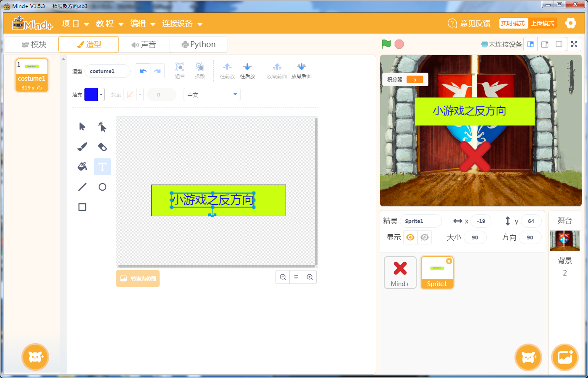Switch to stage-only layout icon
The image size is (588, 378).
[559, 44]
